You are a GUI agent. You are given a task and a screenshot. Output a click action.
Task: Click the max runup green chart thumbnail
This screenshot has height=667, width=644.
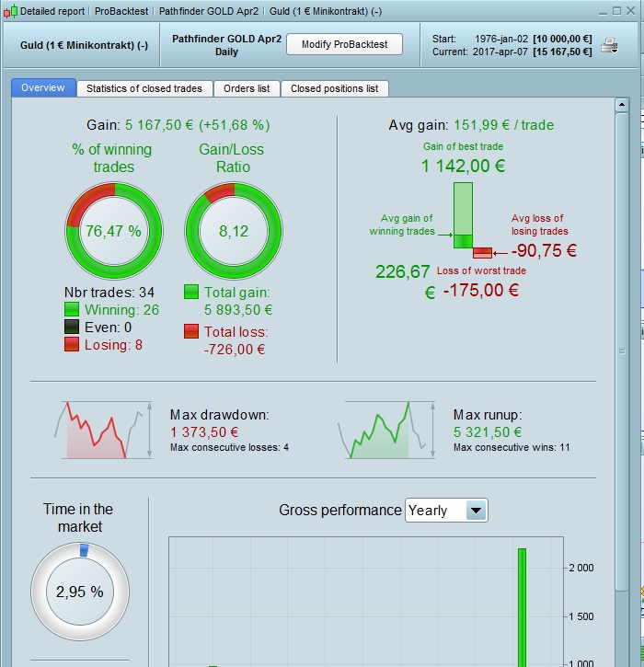pyautogui.click(x=386, y=430)
